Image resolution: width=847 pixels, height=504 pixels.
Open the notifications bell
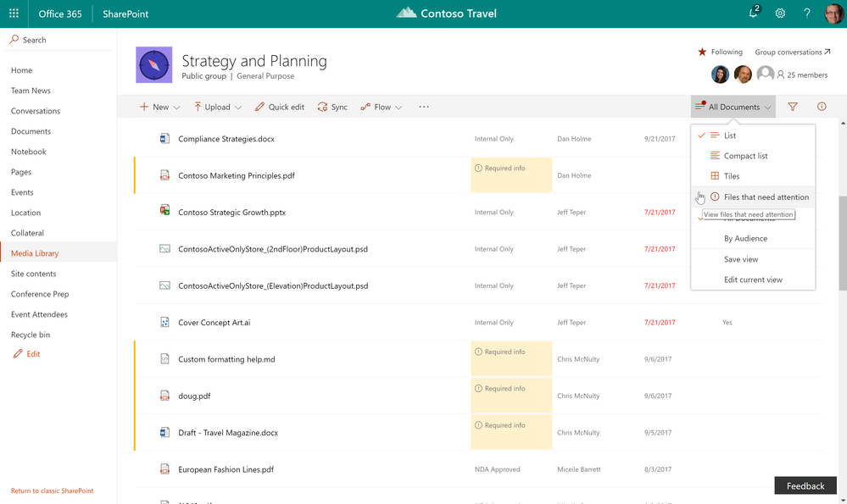coord(753,14)
